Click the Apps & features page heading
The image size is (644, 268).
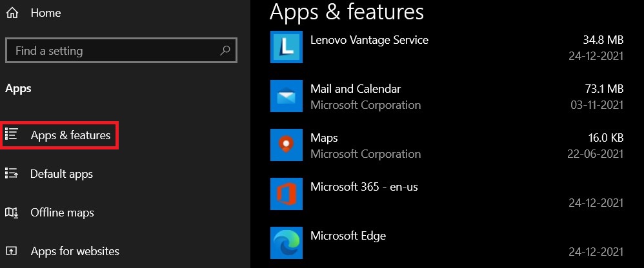[x=347, y=12]
